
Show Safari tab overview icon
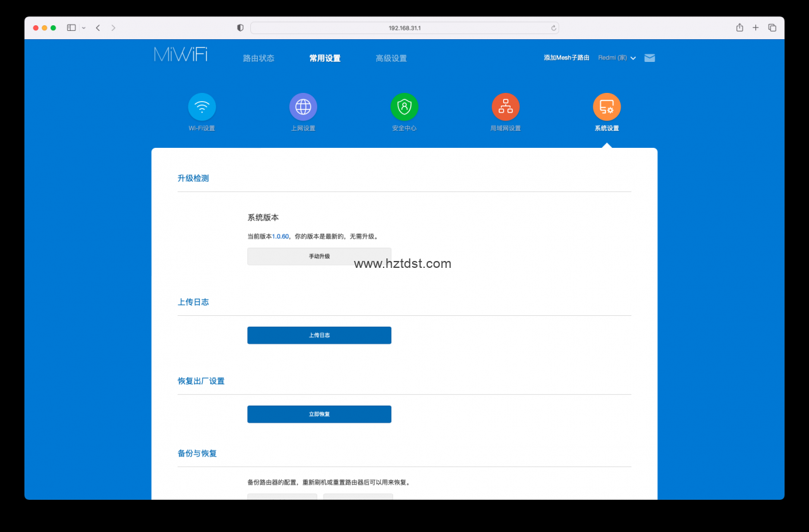point(772,28)
